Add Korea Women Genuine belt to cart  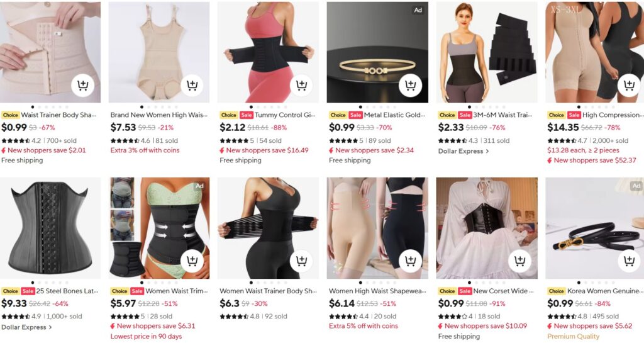(629, 261)
